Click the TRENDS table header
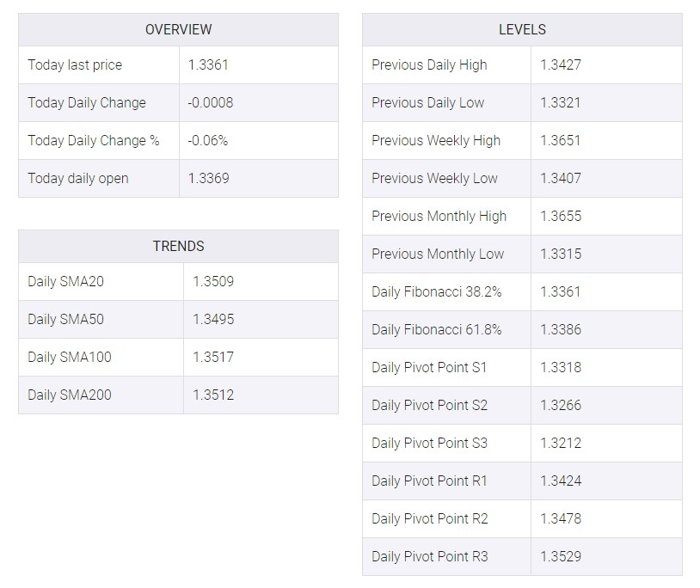The image size is (700, 588). (x=178, y=246)
